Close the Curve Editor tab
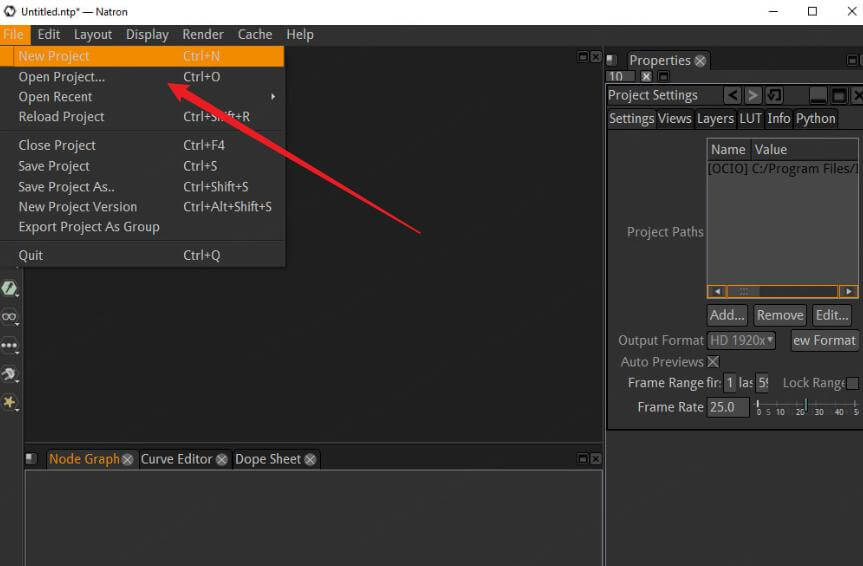The height and width of the screenshot is (566, 863). coord(222,459)
